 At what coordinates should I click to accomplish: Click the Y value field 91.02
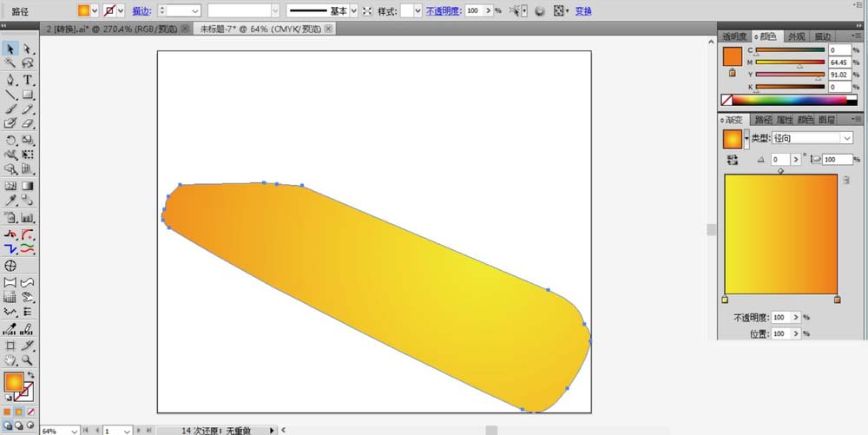(839, 75)
